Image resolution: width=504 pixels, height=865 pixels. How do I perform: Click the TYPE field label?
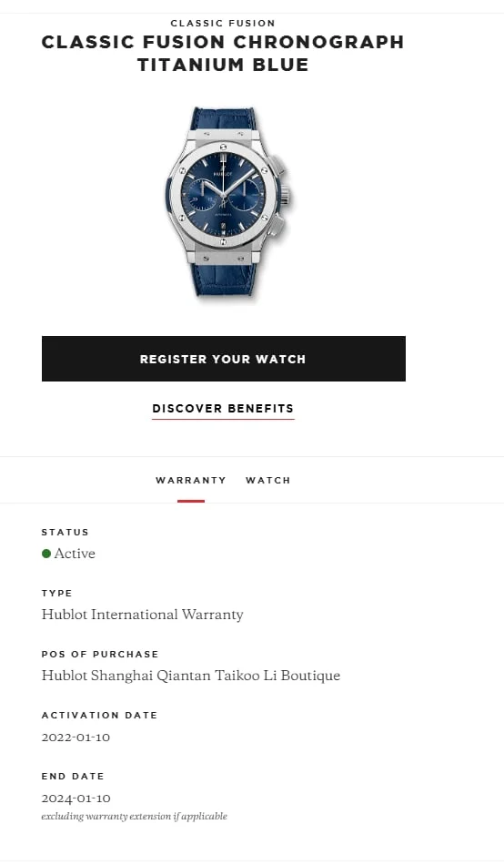click(56, 594)
